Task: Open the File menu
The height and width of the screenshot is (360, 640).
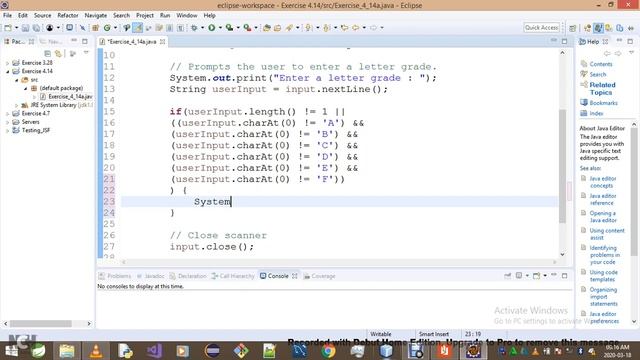Action: pyautogui.click(x=7, y=16)
